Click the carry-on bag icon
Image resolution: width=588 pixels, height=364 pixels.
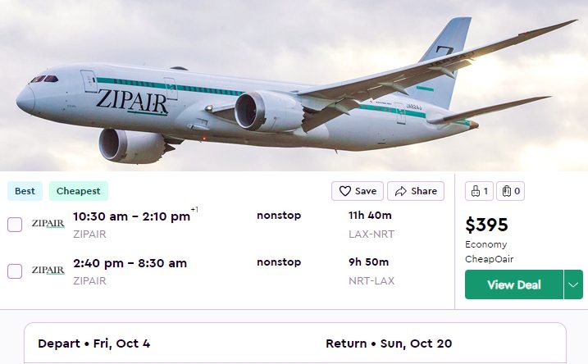click(475, 192)
